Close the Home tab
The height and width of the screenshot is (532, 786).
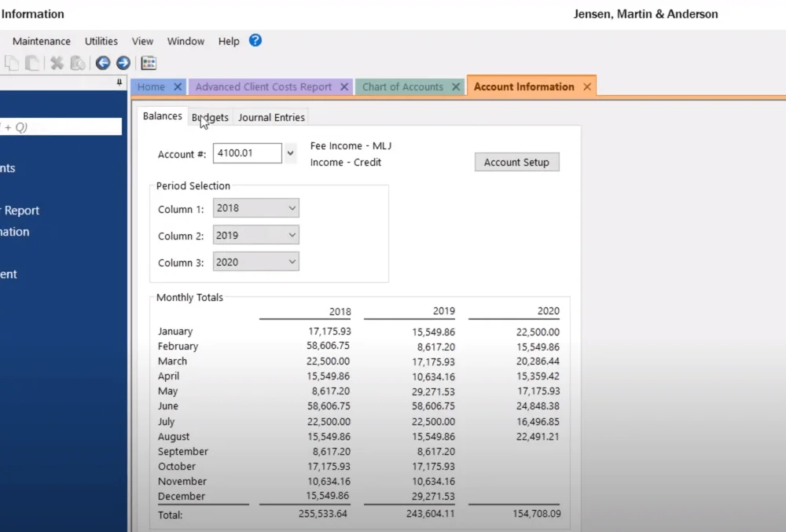178,86
